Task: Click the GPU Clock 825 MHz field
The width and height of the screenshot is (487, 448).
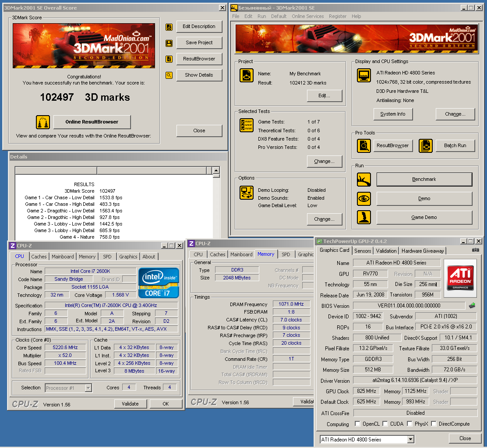Action: [367, 391]
